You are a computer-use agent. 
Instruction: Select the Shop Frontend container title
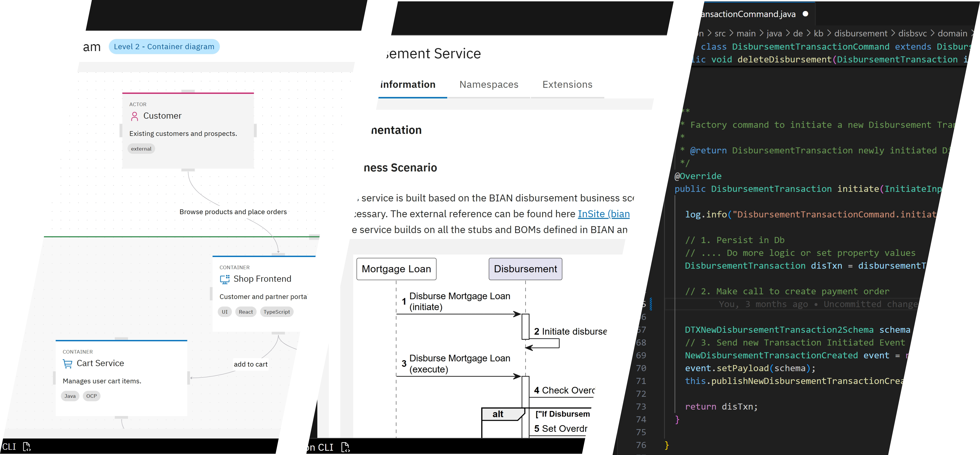(263, 279)
